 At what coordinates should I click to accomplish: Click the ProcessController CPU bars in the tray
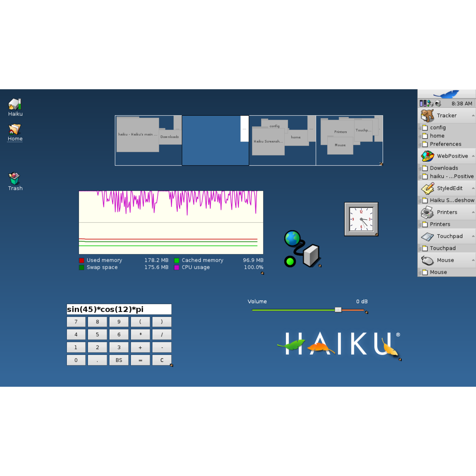pyautogui.click(x=423, y=103)
